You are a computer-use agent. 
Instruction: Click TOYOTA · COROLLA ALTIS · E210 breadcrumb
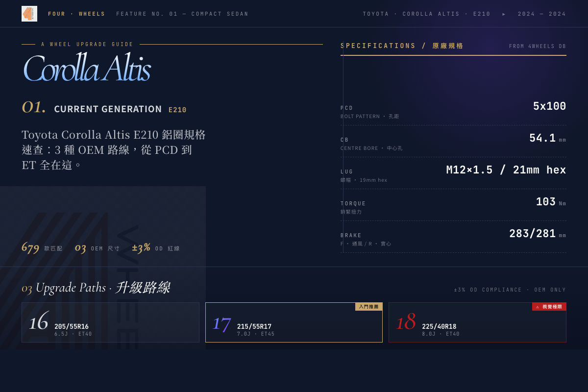(427, 14)
